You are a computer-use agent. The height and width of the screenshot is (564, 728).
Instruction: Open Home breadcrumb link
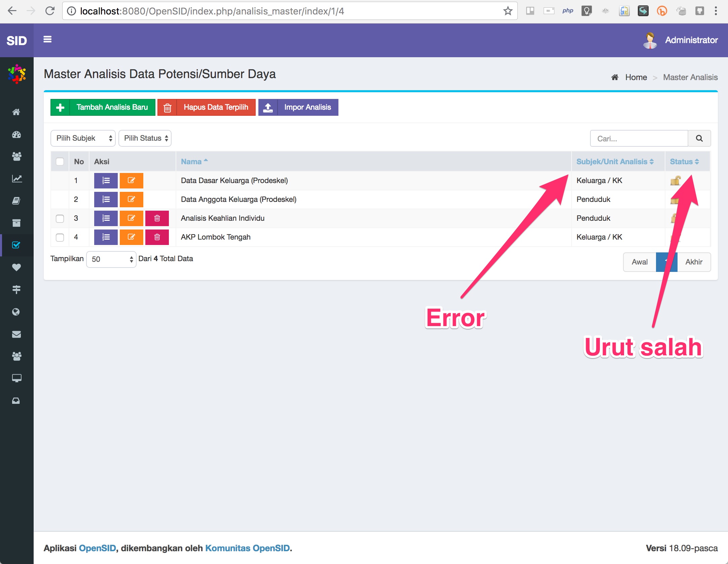click(636, 77)
